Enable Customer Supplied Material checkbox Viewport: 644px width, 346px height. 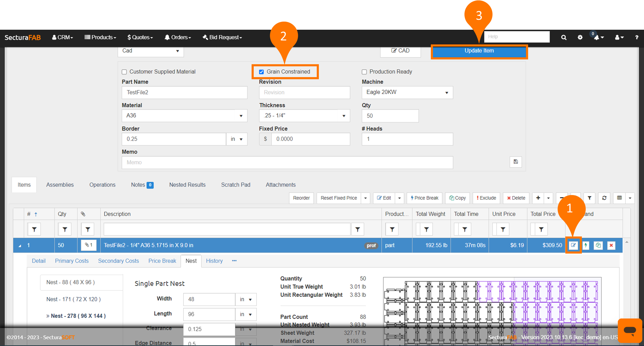pyautogui.click(x=124, y=72)
